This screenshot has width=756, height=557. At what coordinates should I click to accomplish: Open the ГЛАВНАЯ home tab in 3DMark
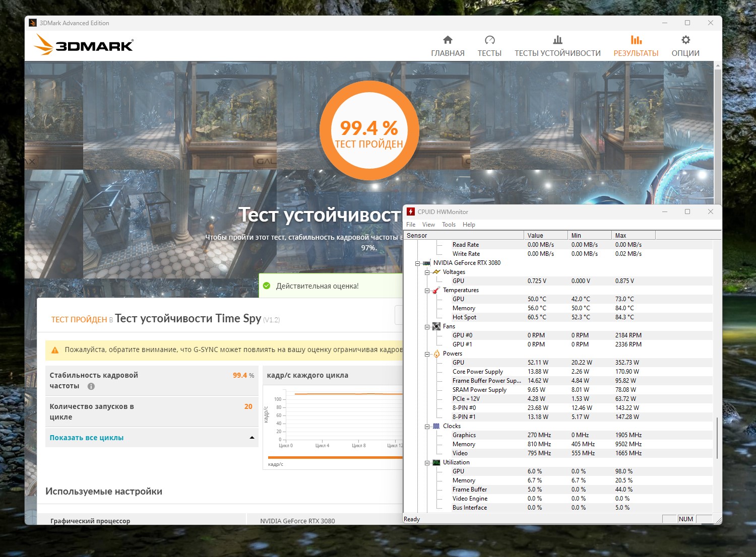448,46
